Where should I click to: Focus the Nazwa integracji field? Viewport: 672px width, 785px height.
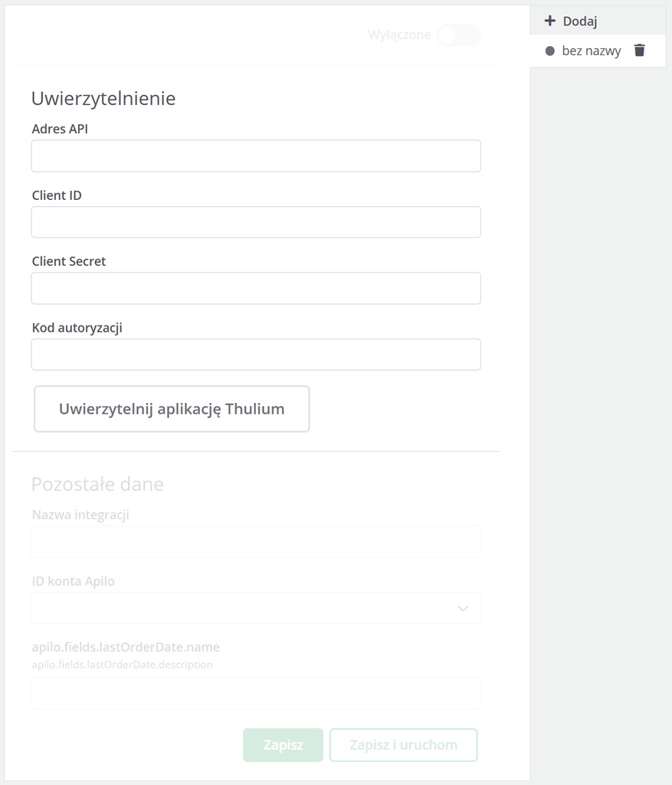tap(256, 541)
